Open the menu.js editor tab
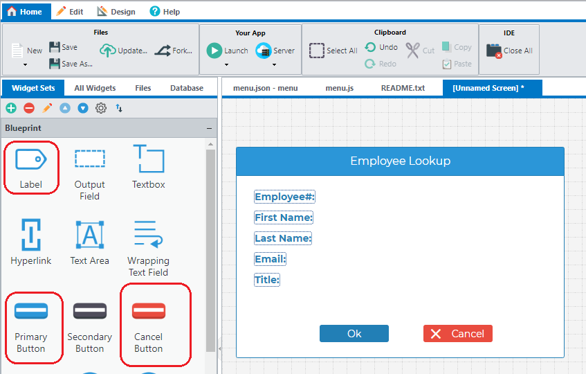 coord(339,88)
